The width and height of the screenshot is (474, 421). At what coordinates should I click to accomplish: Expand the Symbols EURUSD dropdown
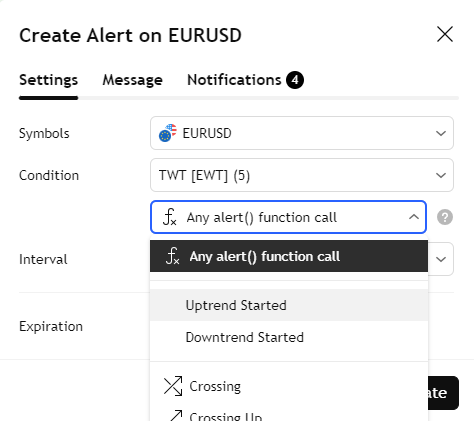click(x=302, y=133)
